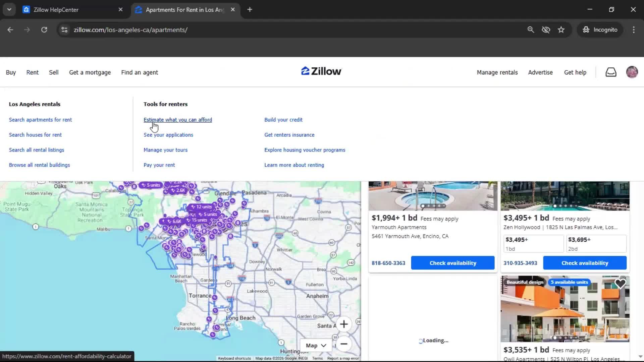Open the Map view dropdown
This screenshot has height=362, width=644.
315,345
